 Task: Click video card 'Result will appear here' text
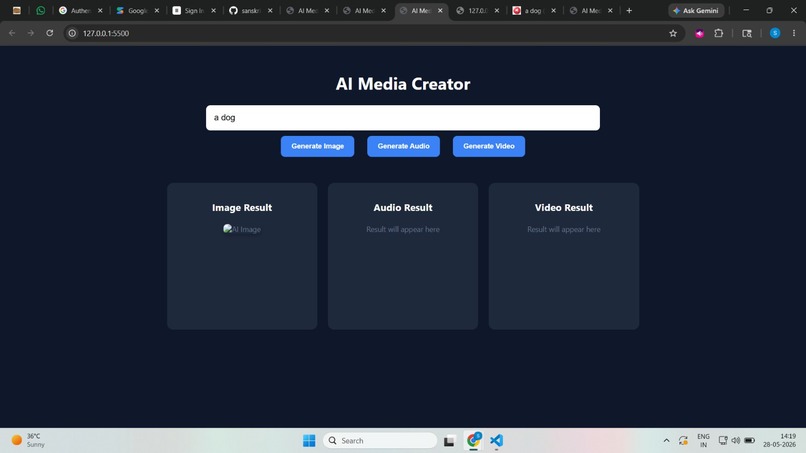[563, 229]
